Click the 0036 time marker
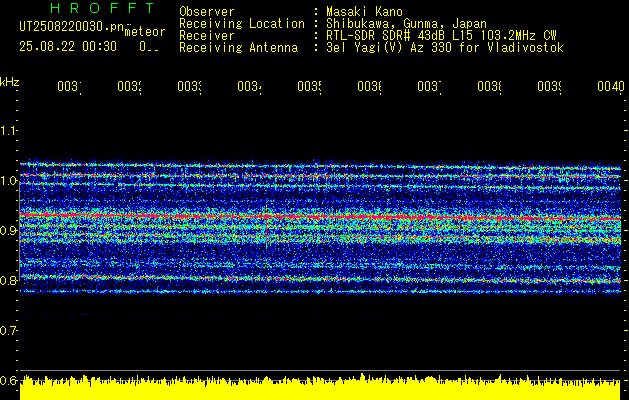629x400 pixels. tap(369, 86)
